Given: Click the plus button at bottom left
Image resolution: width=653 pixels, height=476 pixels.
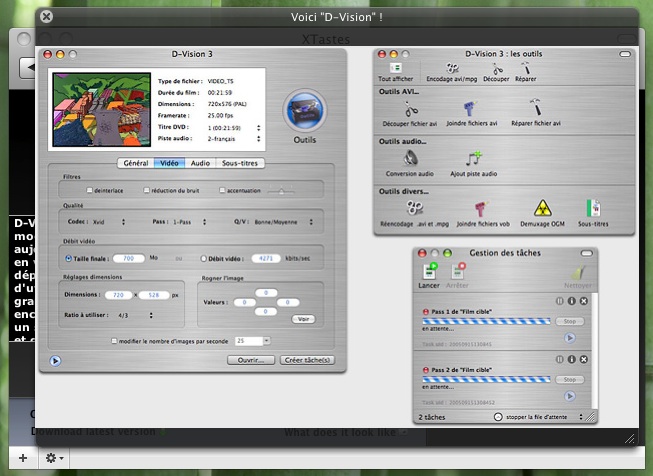Looking at the screenshot, I should pyautogui.click(x=23, y=458).
